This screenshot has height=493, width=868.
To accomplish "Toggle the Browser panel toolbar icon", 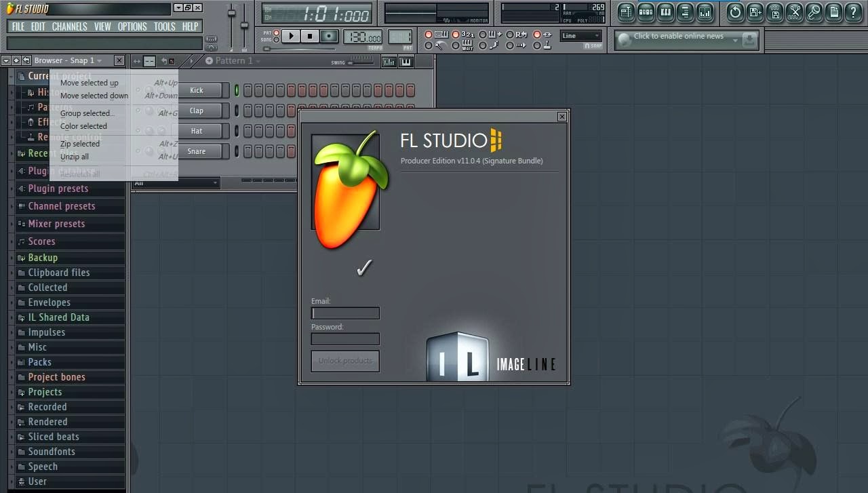I will click(x=685, y=12).
